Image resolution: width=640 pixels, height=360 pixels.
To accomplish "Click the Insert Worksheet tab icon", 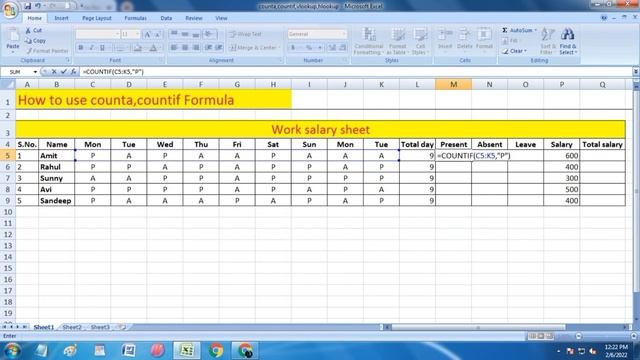I will [122, 327].
